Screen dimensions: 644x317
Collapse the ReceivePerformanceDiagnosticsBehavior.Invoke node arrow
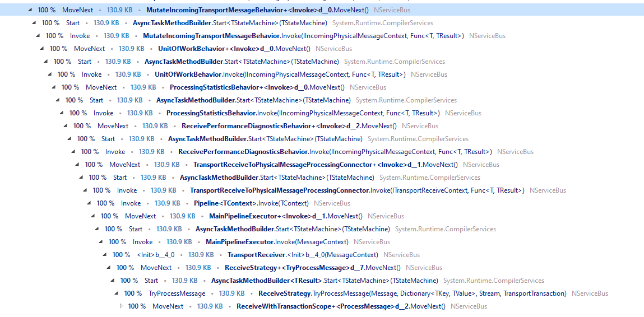(x=73, y=152)
